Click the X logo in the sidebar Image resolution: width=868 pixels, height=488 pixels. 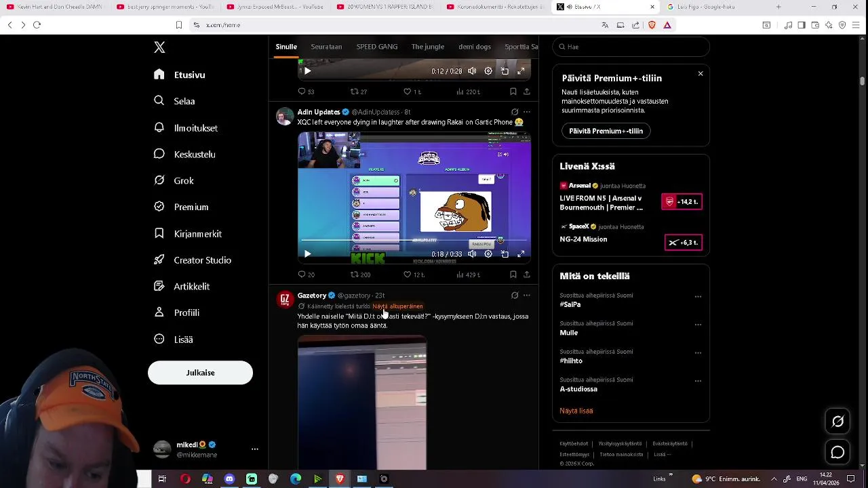click(159, 47)
